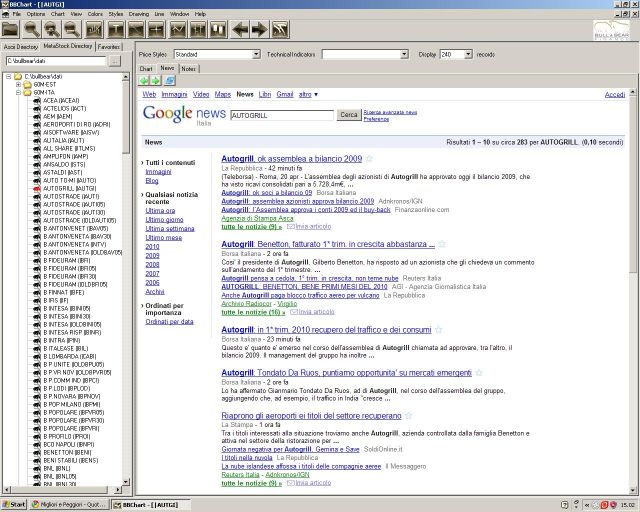640x512 pixels.
Task: Switch to line chart style icon
Action: pos(178,30)
